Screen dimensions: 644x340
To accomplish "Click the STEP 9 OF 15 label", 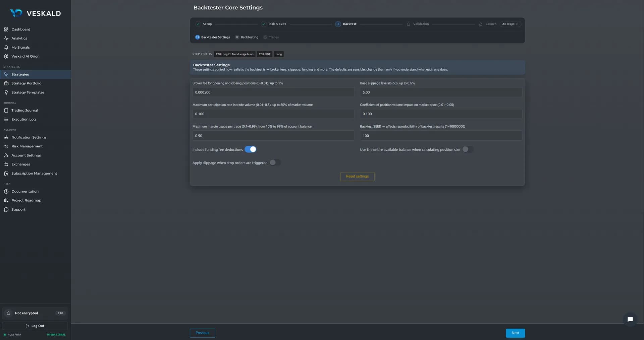I will point(202,54).
